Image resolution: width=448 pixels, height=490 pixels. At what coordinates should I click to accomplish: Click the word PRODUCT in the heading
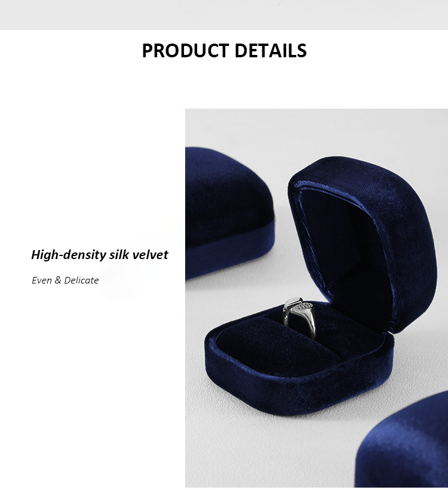click(x=186, y=50)
